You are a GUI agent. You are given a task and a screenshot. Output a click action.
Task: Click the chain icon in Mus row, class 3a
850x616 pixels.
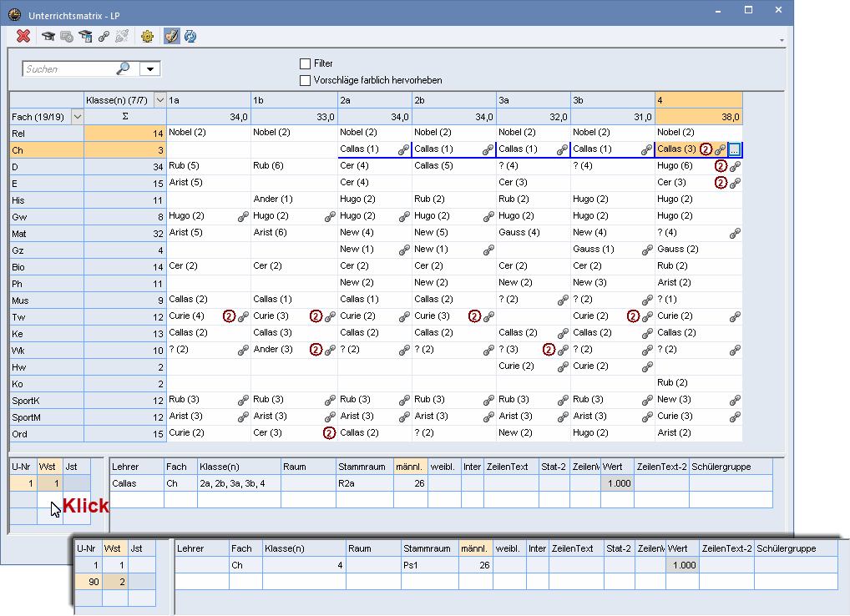[x=562, y=300]
